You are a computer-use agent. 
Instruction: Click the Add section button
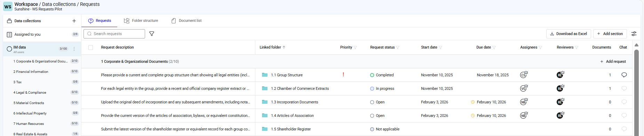pyautogui.click(x=610, y=34)
